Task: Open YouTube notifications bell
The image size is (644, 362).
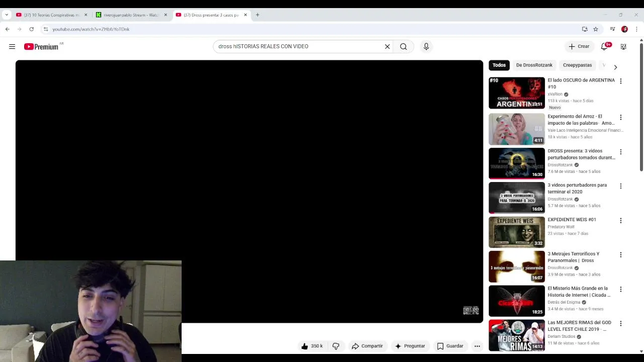Action: click(605, 47)
